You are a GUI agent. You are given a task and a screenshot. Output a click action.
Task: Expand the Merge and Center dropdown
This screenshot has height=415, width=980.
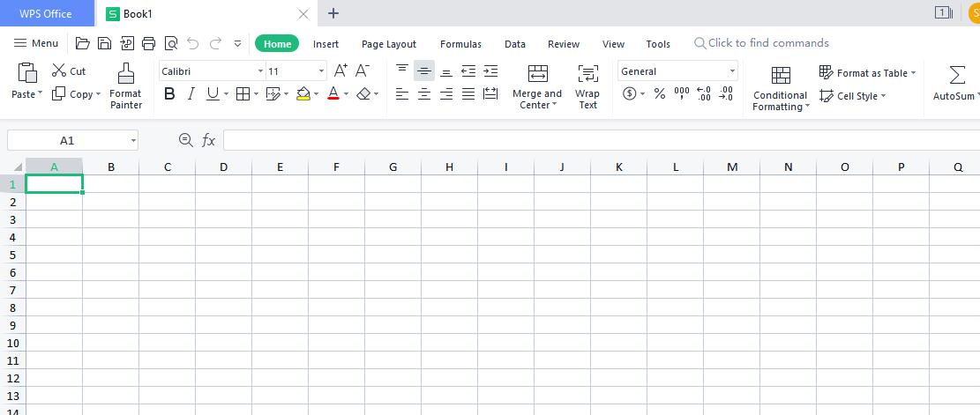point(554,105)
